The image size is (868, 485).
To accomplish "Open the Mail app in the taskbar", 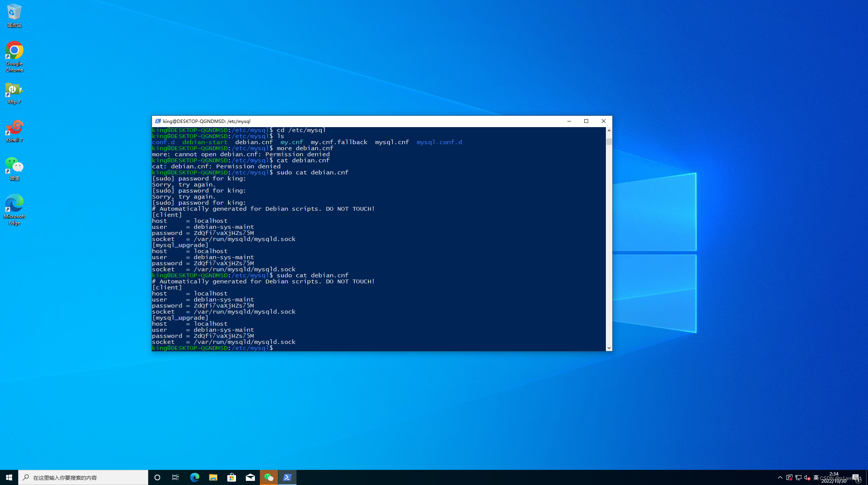I will click(x=250, y=477).
